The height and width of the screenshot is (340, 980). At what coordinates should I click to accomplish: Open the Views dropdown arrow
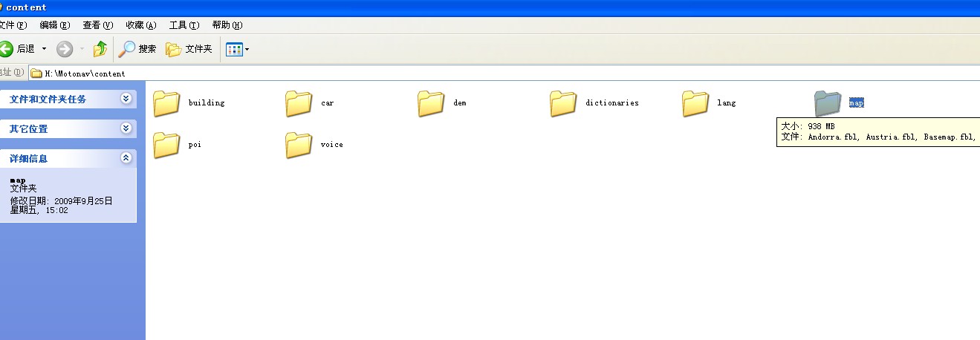[x=247, y=50]
